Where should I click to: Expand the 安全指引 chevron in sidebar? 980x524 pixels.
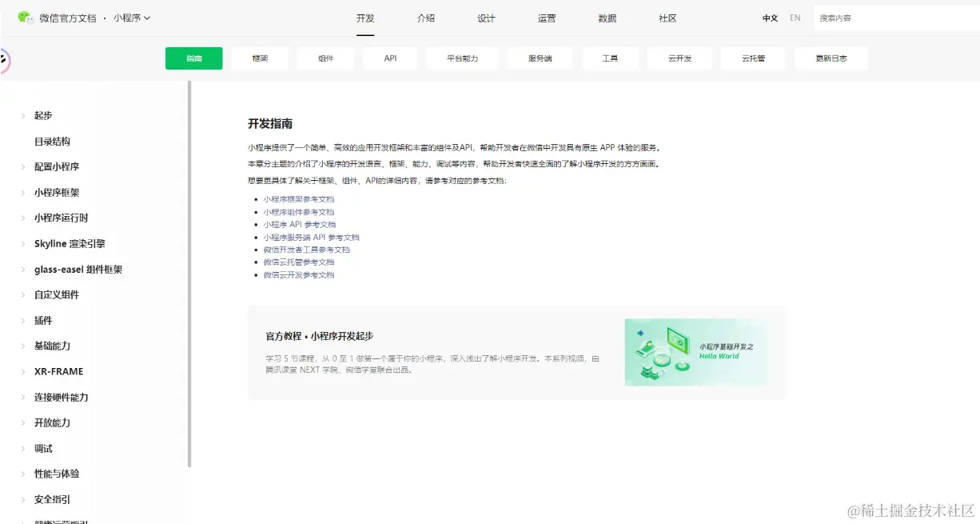[x=22, y=500]
